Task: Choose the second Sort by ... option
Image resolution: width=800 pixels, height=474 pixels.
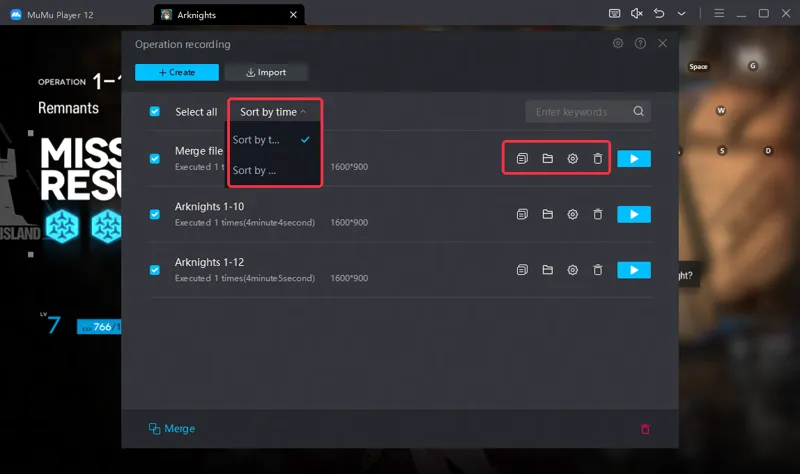Action: coord(274,170)
